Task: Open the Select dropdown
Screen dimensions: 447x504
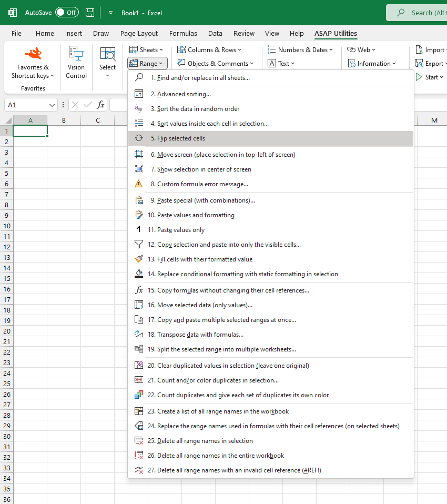Action: click(107, 63)
